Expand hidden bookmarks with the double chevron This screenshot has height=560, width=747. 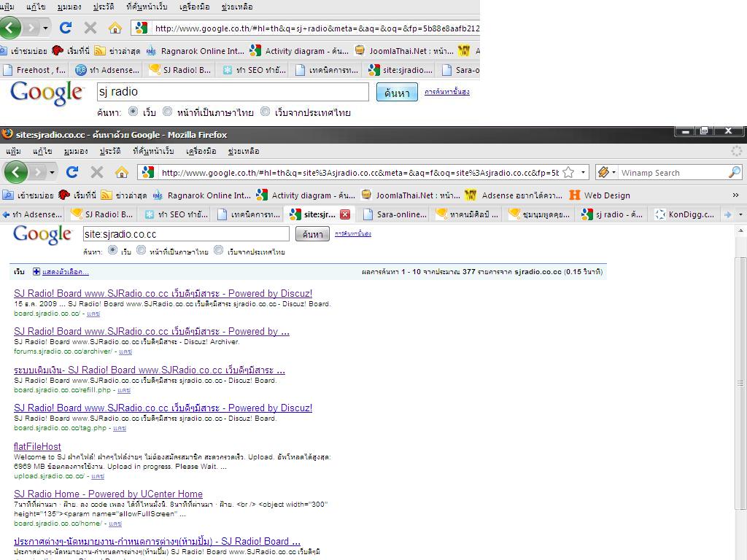pyautogui.click(x=735, y=195)
